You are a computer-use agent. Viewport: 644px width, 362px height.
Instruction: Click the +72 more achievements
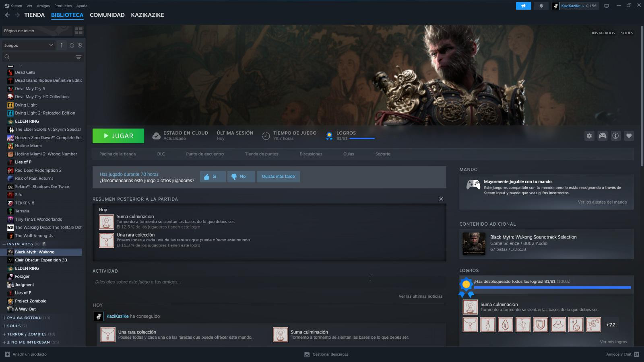(611, 325)
